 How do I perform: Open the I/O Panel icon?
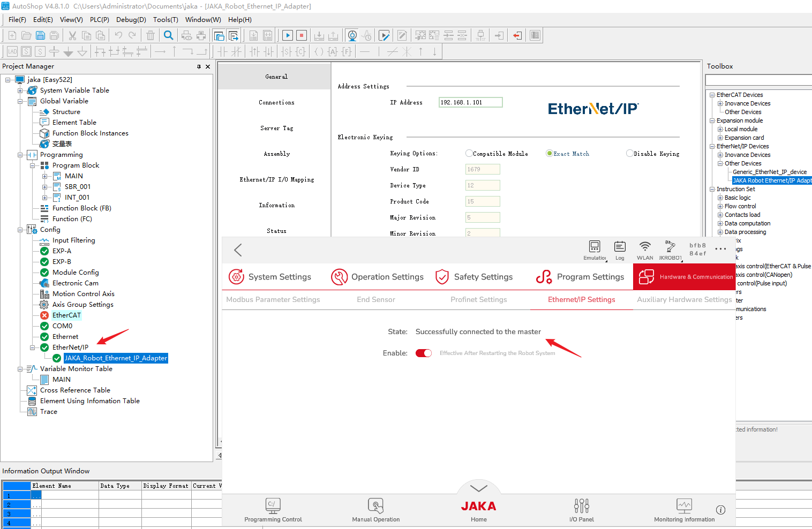click(581, 506)
